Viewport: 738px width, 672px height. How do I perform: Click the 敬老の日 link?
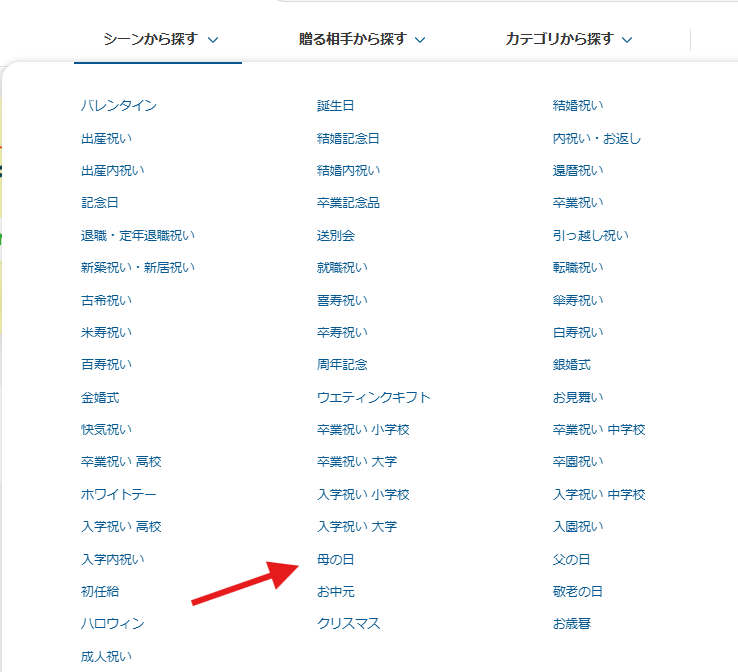[577, 591]
